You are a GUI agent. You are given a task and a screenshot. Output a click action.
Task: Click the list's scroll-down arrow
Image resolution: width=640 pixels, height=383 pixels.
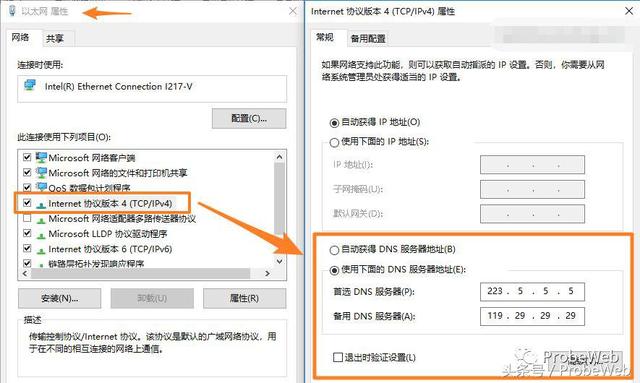click(x=280, y=261)
